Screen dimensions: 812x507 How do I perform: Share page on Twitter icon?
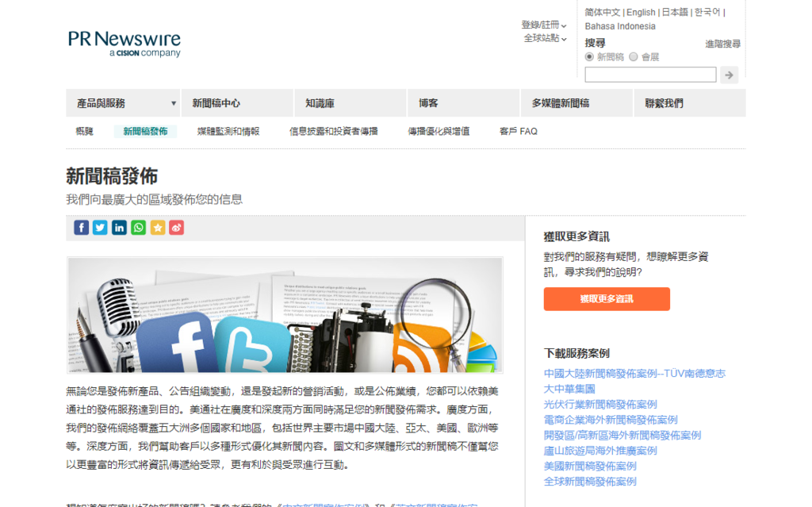tap(100, 228)
